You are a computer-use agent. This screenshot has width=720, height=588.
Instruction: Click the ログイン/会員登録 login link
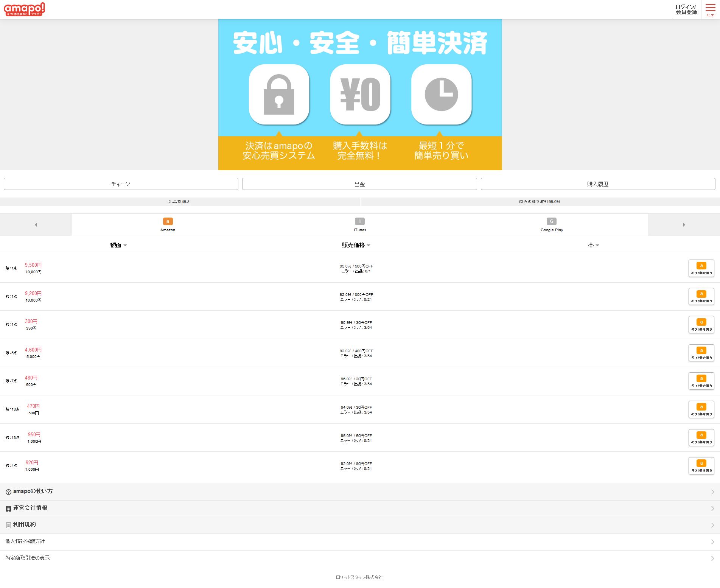(x=686, y=9)
